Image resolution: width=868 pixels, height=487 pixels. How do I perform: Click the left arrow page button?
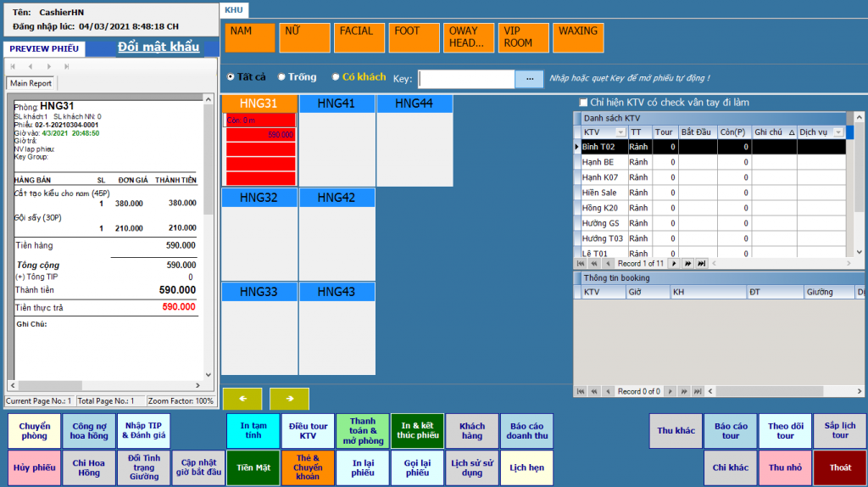pyautogui.click(x=242, y=398)
